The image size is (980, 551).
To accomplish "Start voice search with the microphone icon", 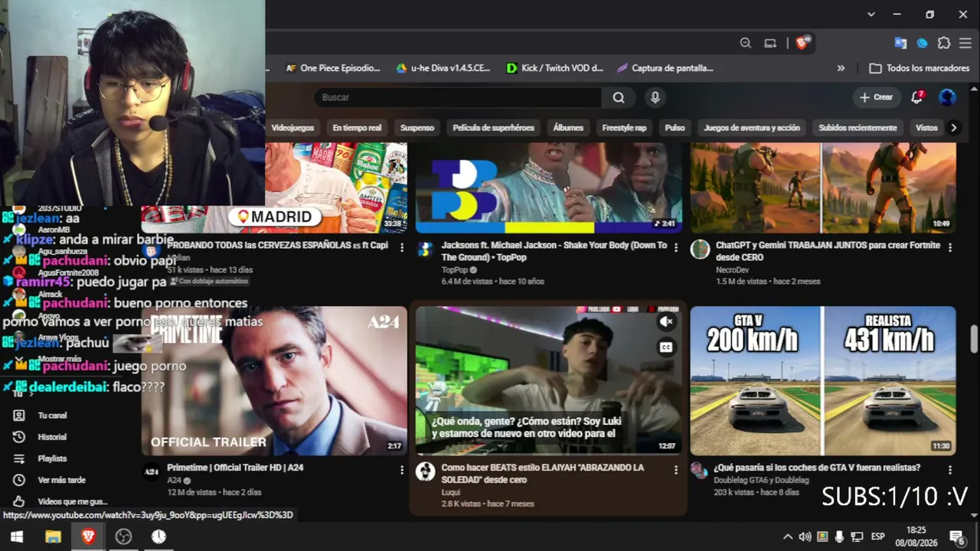I will point(655,97).
